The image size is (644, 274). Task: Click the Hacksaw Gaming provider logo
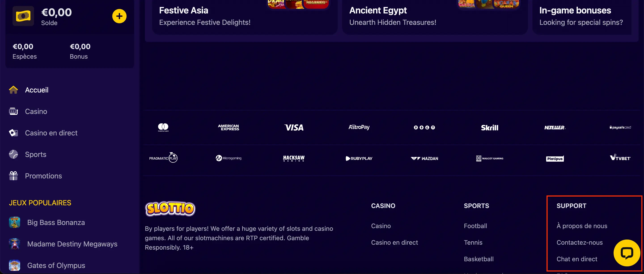[294, 158]
